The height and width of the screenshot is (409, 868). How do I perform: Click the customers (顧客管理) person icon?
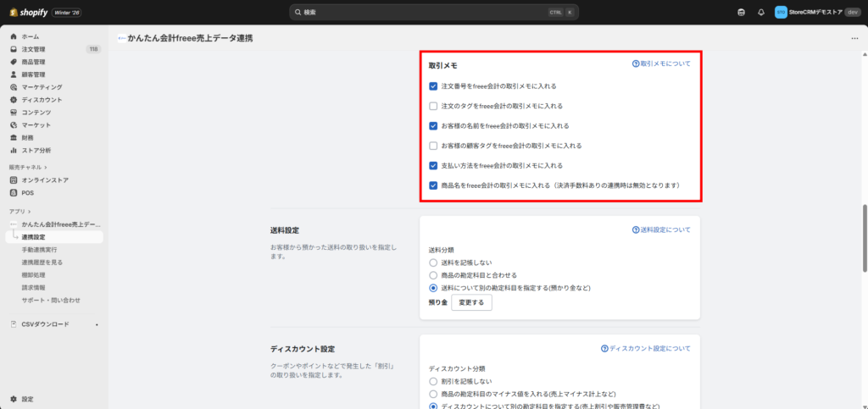tap(14, 75)
